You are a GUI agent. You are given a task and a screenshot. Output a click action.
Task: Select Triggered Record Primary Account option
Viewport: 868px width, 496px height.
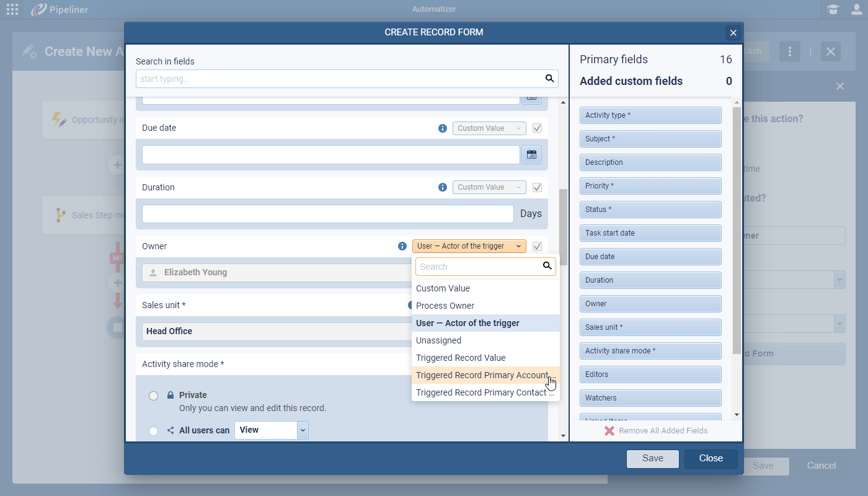click(x=483, y=374)
